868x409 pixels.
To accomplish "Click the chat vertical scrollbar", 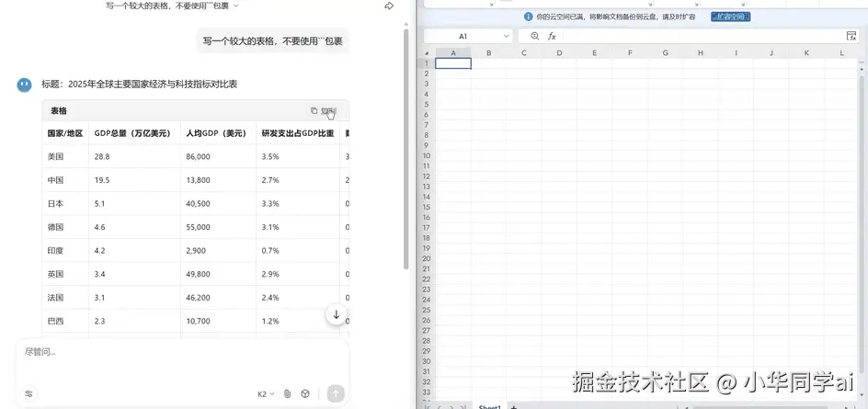I will (x=406, y=150).
